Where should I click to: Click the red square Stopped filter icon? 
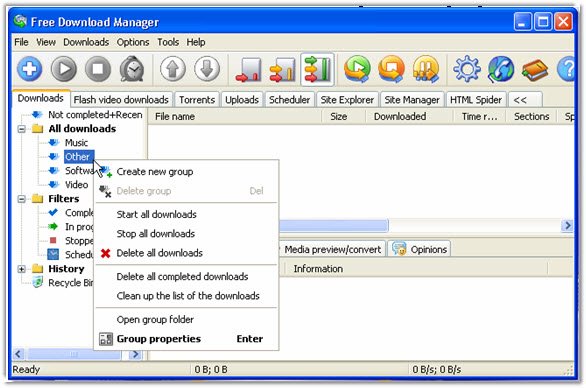53,240
